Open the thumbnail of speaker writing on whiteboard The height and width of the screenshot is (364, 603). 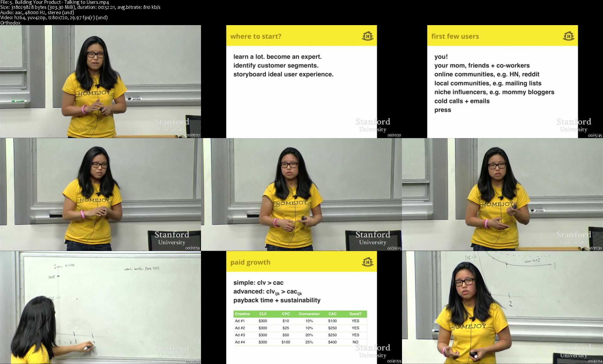[x=100, y=308]
